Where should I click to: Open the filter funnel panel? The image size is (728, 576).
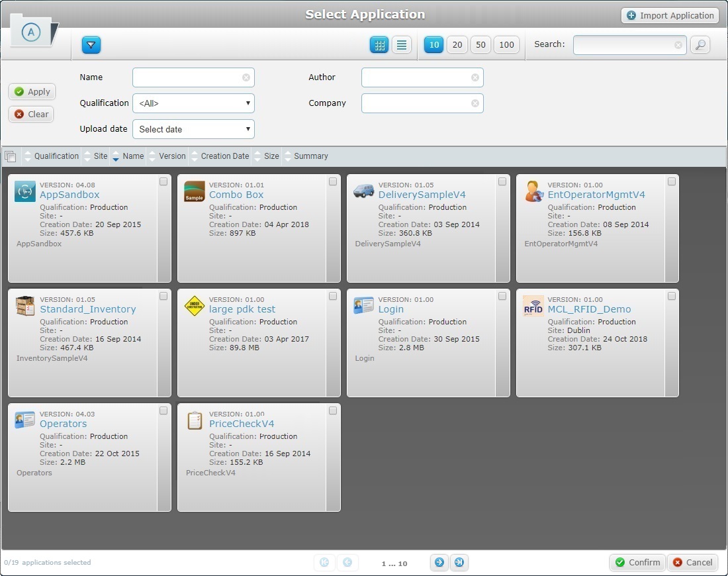point(91,45)
